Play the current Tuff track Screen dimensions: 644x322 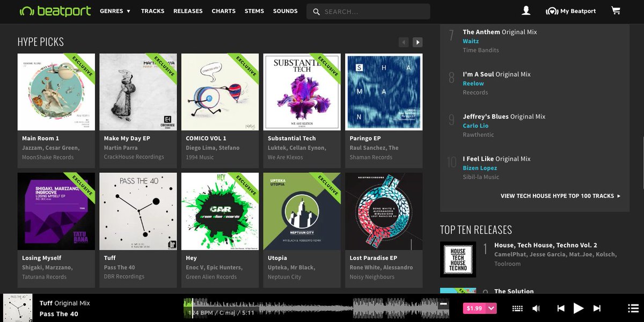(x=579, y=308)
